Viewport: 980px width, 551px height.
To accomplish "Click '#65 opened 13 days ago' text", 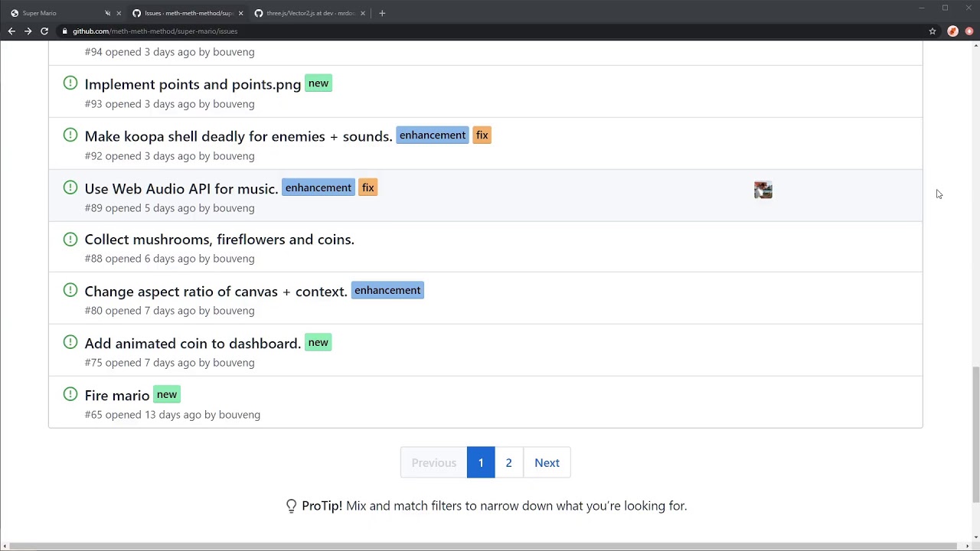I will coord(143,415).
